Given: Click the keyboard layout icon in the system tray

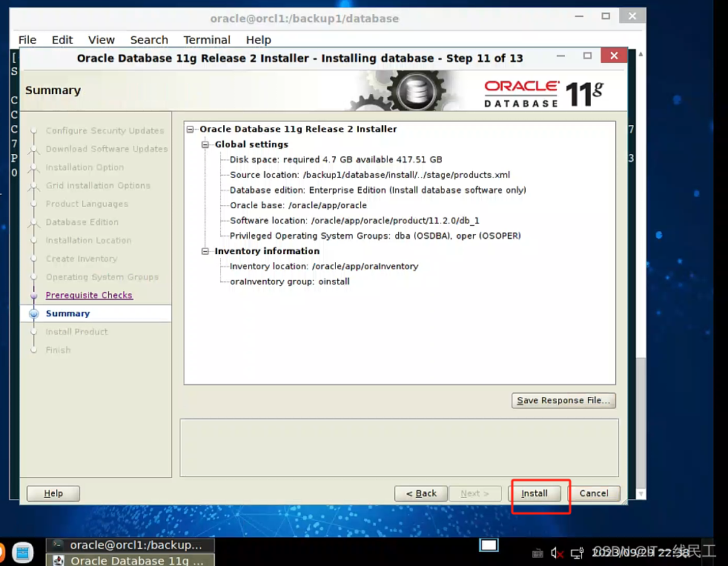Looking at the screenshot, I should click(537, 553).
